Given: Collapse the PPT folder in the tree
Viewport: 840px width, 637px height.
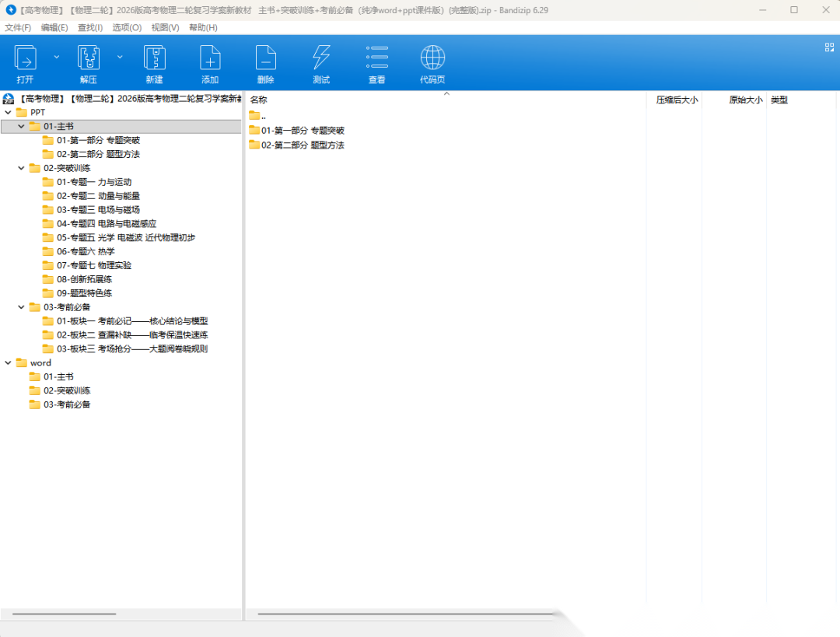Looking at the screenshot, I should tap(8, 113).
